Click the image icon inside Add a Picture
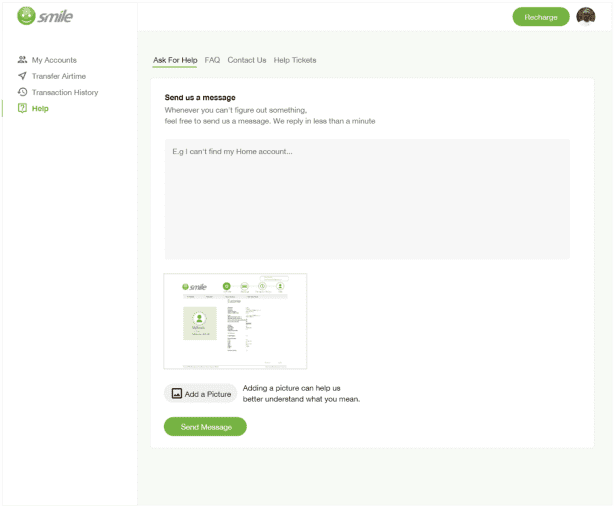Screen dimensions: 614x506 click(x=176, y=394)
